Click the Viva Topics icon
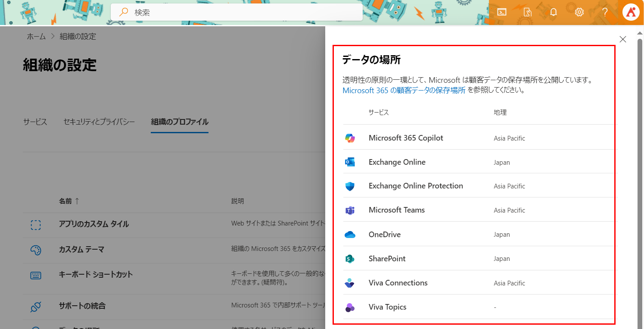Viewport: 644px width, 329px height. [350, 307]
